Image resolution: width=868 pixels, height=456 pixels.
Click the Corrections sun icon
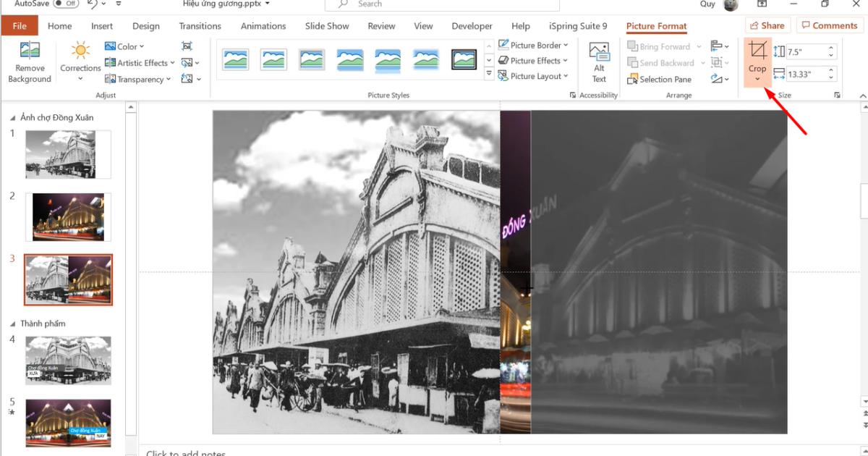click(80, 49)
